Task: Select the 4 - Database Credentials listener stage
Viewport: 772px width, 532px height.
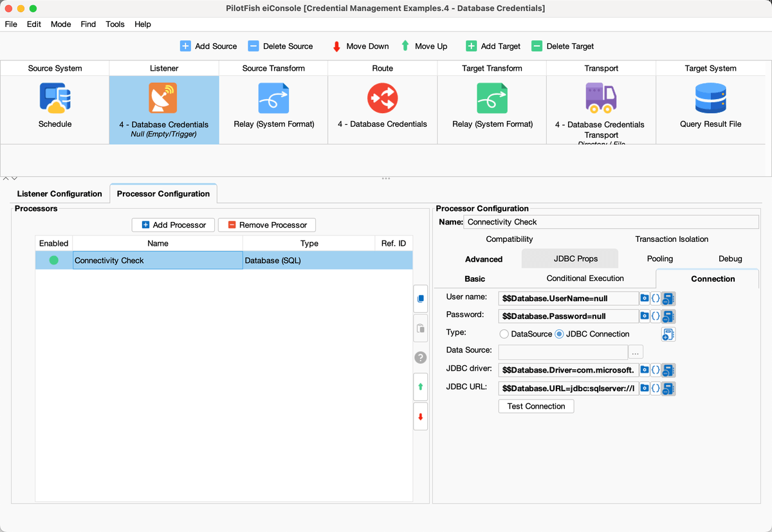Action: point(164,109)
